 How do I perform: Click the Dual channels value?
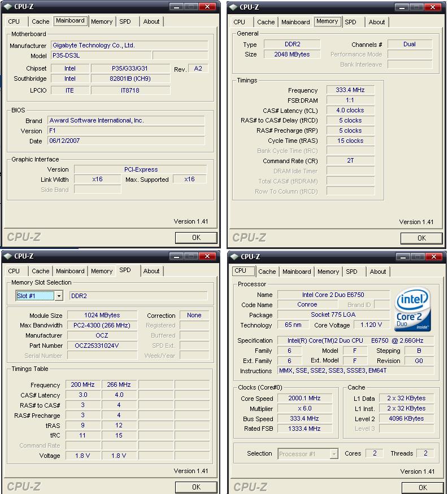click(x=410, y=44)
